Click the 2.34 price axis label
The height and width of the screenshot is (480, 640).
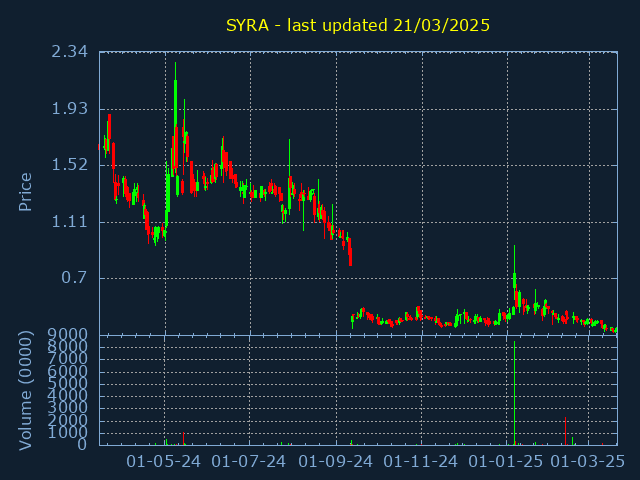(x=69, y=52)
